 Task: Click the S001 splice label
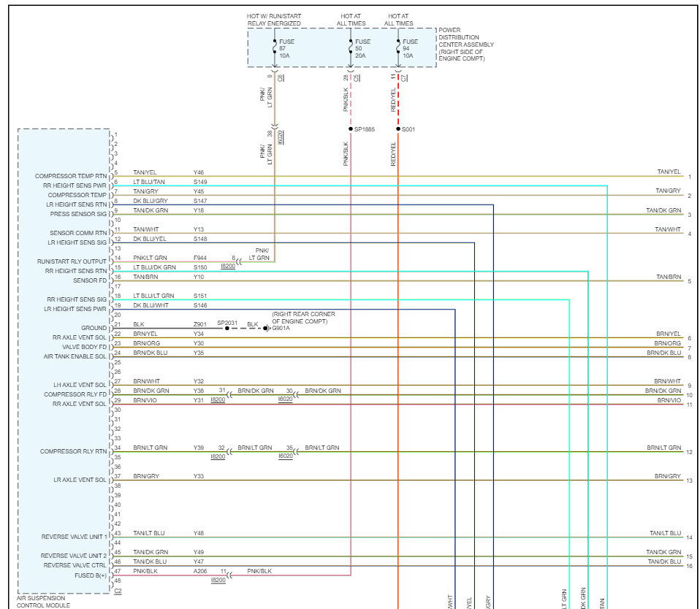point(408,129)
